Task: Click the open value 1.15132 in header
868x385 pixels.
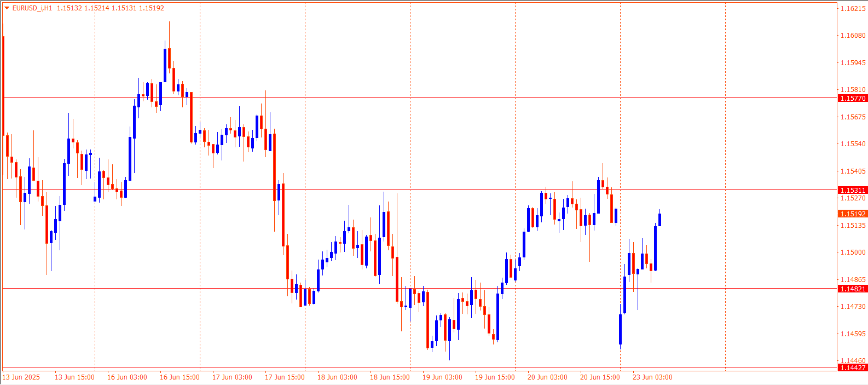Action: click(70, 8)
